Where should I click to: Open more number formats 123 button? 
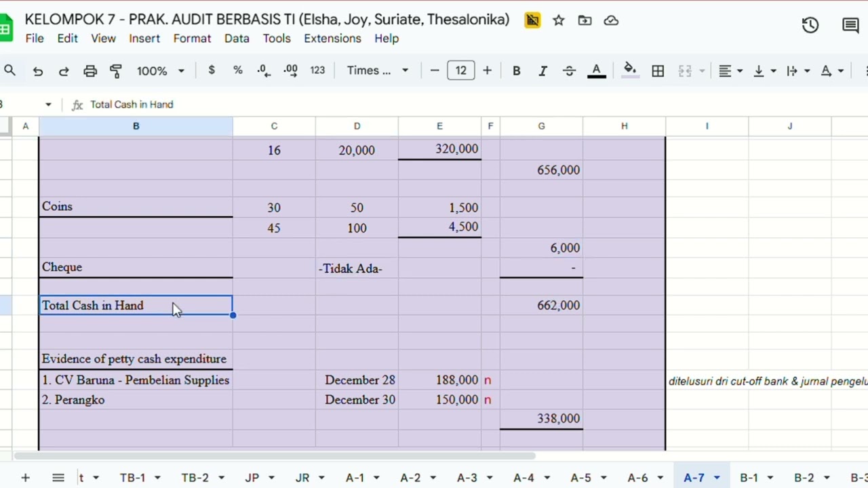[x=317, y=70]
